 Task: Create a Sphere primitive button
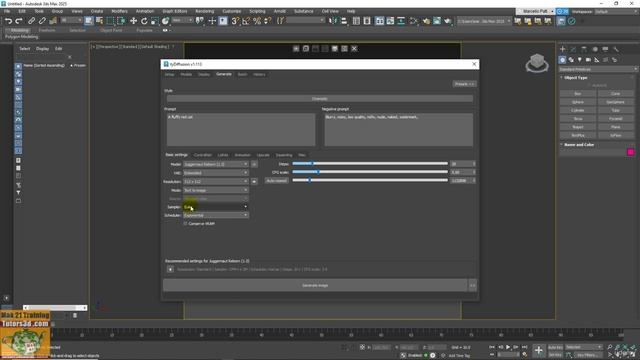tap(578, 102)
